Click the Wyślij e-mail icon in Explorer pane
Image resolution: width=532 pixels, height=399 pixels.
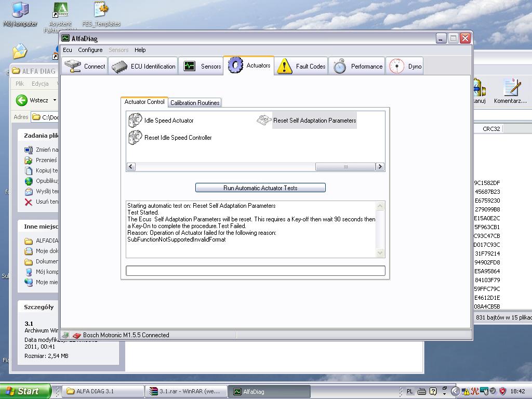pos(29,191)
